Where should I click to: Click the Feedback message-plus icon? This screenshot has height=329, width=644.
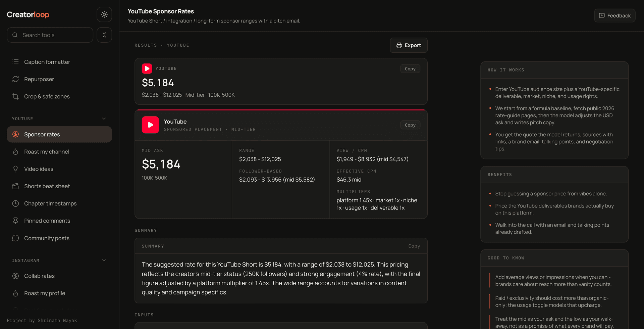coord(602,15)
